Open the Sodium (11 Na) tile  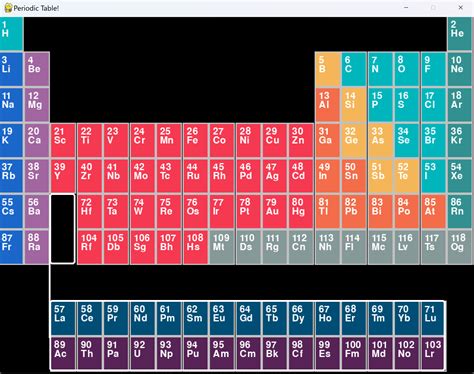[x=11, y=104]
